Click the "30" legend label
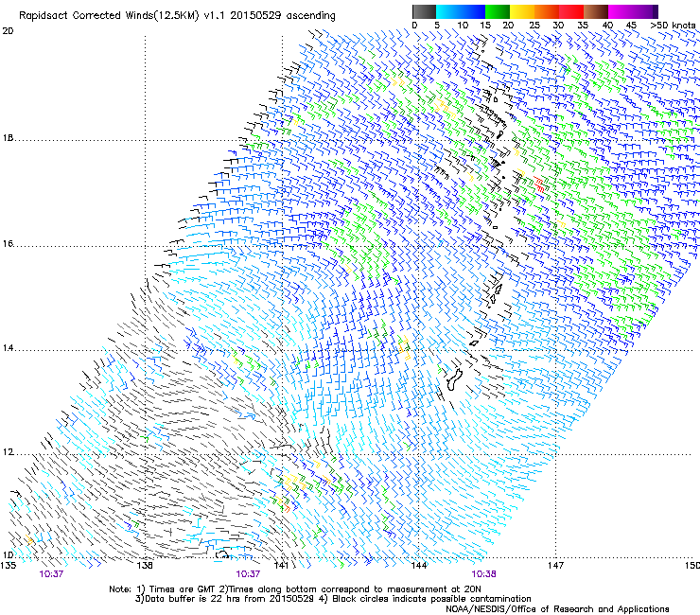 pyautogui.click(x=558, y=26)
